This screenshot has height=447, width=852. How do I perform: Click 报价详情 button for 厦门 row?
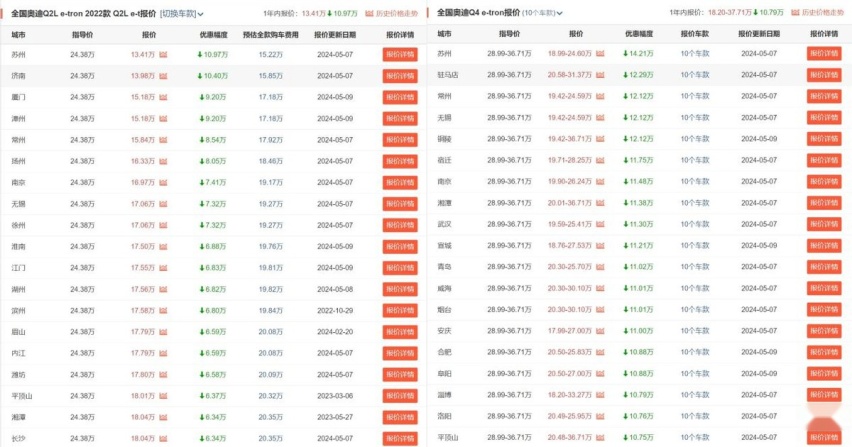tap(400, 97)
